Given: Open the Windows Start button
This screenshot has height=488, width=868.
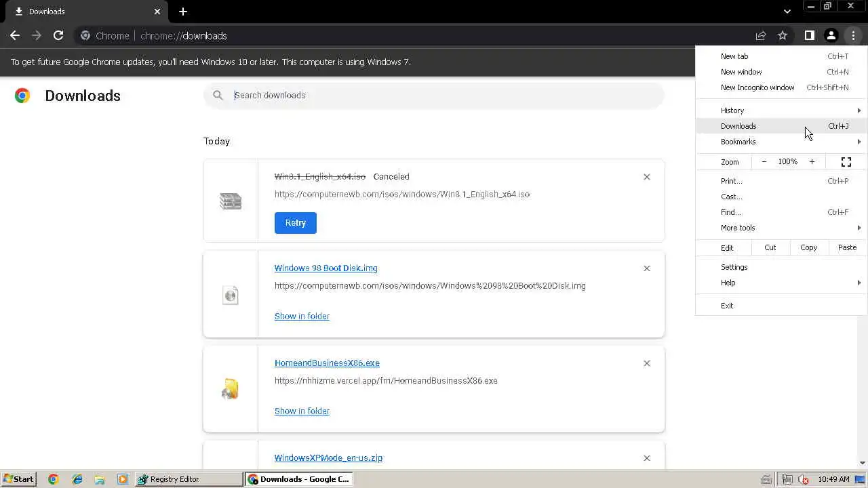Looking at the screenshot, I should [x=18, y=479].
